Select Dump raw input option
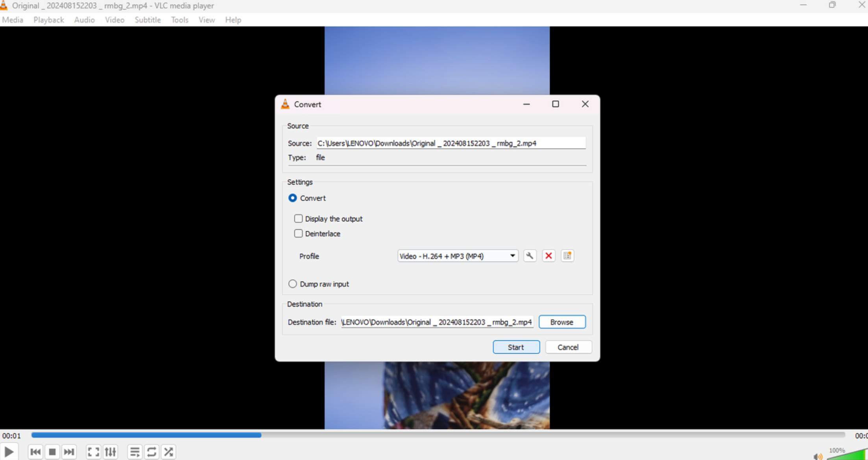This screenshot has width=868, height=460. [292, 284]
